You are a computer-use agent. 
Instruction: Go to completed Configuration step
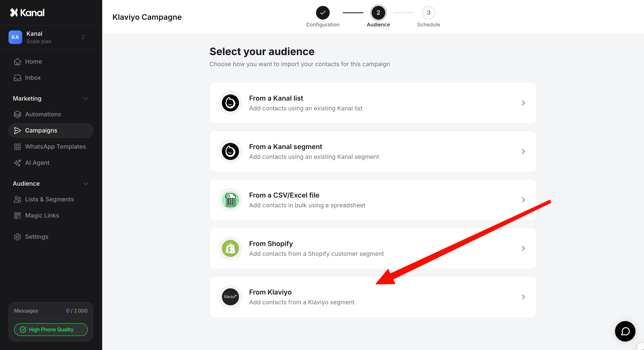322,13
